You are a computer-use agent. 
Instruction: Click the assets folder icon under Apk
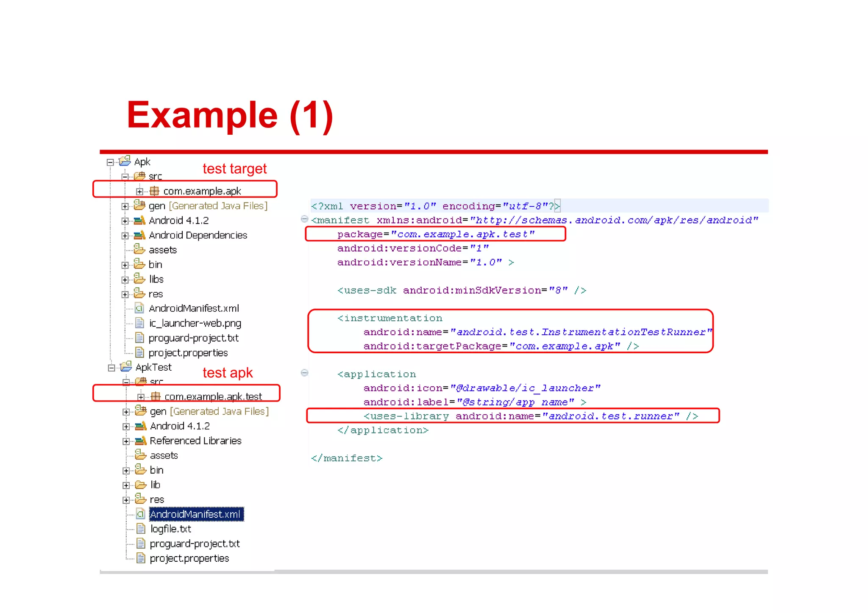[x=140, y=249]
